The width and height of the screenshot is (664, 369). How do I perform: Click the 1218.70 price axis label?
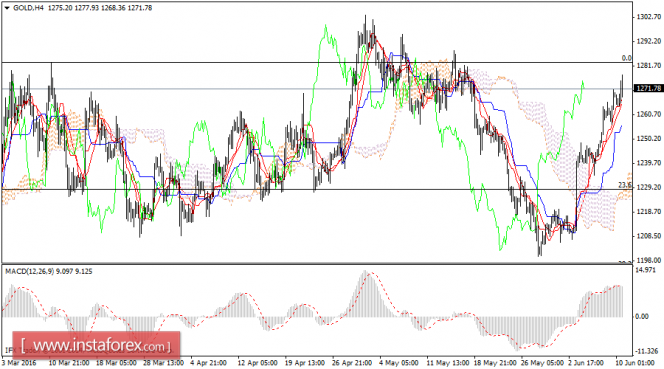649,212
